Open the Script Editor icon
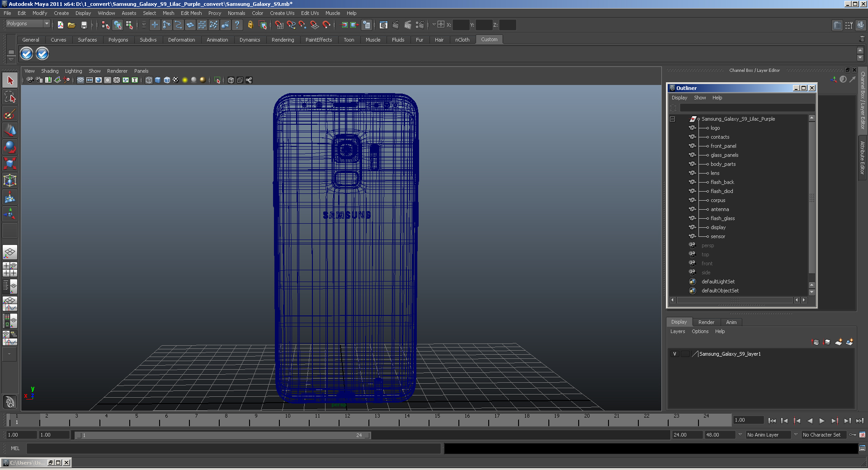868x470 pixels. coord(862,448)
